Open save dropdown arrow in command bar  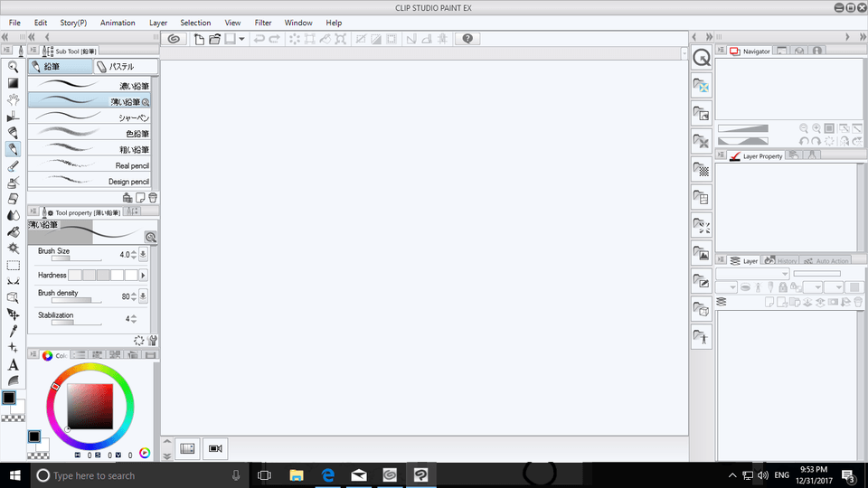tap(242, 39)
